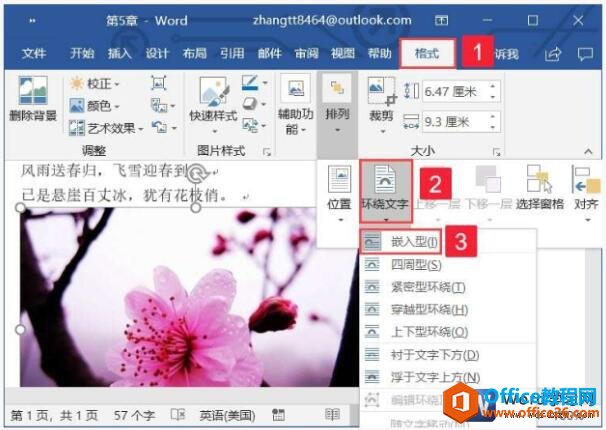Open the 文件 file tab
Viewport: 606px width, 430px height.
34,53
